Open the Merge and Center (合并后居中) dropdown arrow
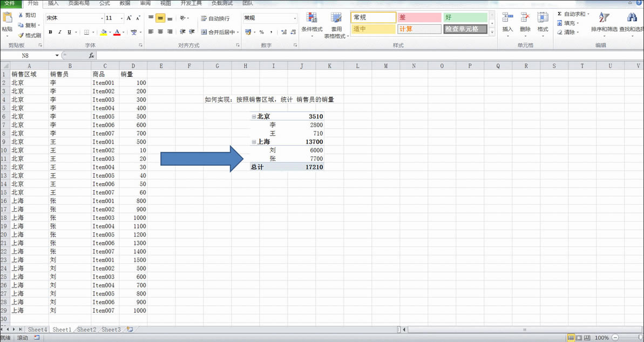The image size is (644, 342). coord(238,32)
